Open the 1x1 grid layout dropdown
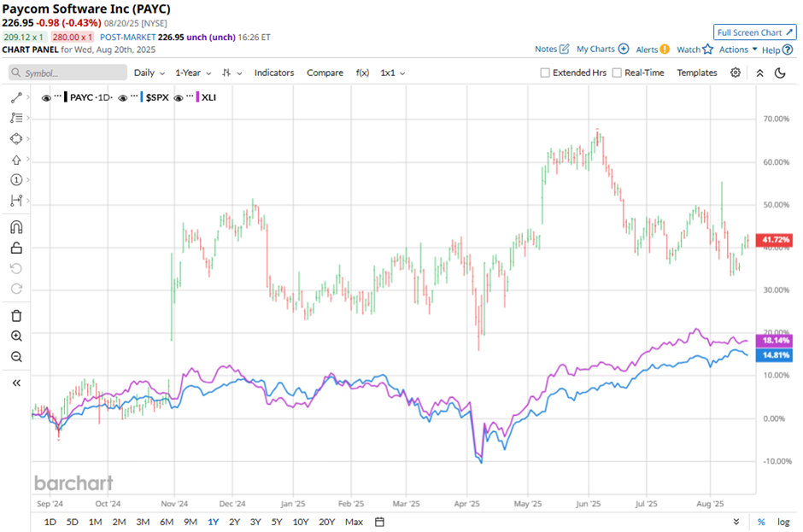The height and width of the screenshot is (532, 803). click(393, 73)
